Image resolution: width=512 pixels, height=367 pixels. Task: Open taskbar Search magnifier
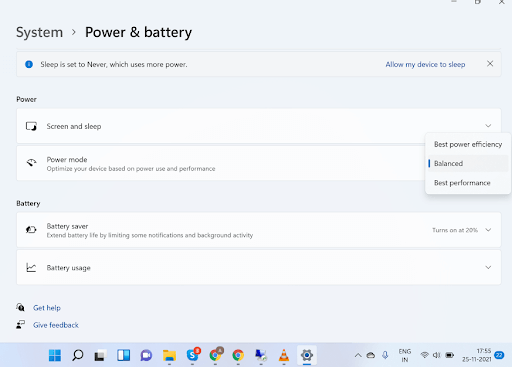pyautogui.click(x=78, y=355)
